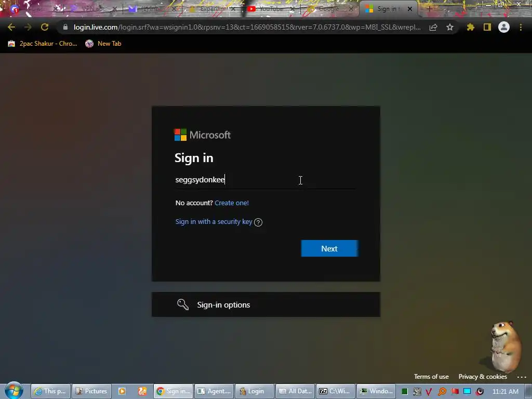Close the Sign in tab
Image resolution: width=532 pixels, height=399 pixels.
tap(410, 9)
